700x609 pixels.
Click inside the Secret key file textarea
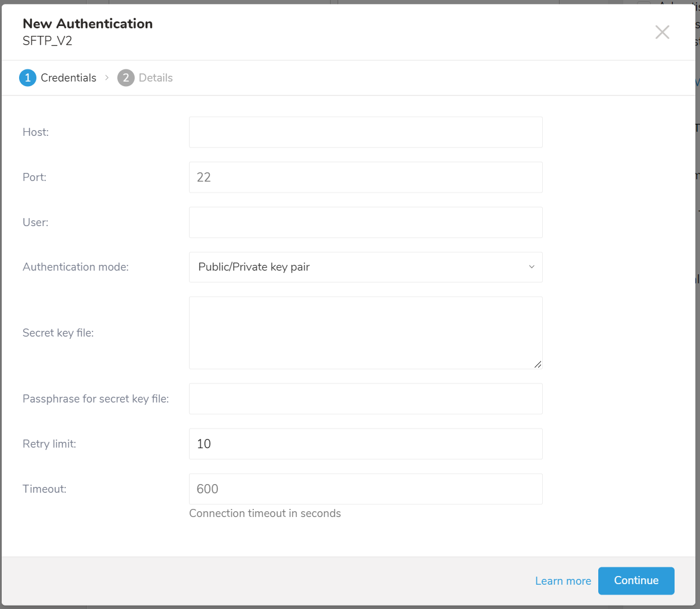coord(365,333)
